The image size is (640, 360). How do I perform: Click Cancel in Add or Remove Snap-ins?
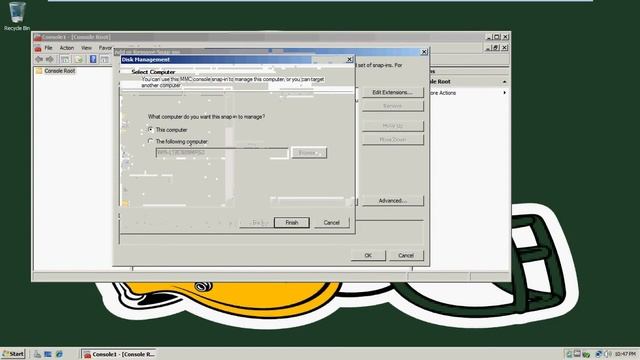[x=406, y=256]
